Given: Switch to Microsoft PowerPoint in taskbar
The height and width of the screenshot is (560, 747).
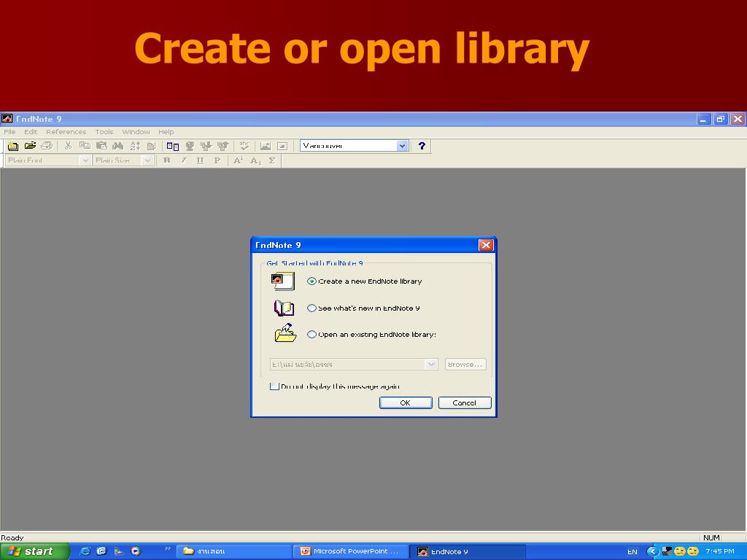Looking at the screenshot, I should pyautogui.click(x=350, y=551).
